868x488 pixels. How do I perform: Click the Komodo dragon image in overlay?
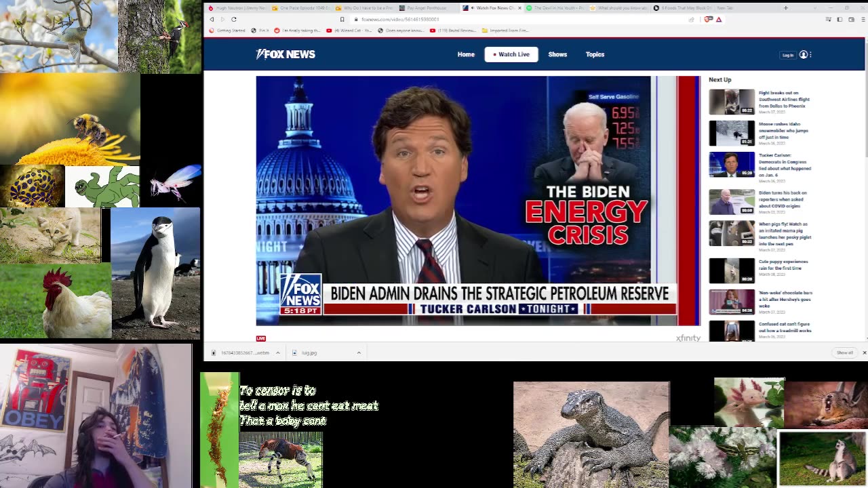pos(591,434)
